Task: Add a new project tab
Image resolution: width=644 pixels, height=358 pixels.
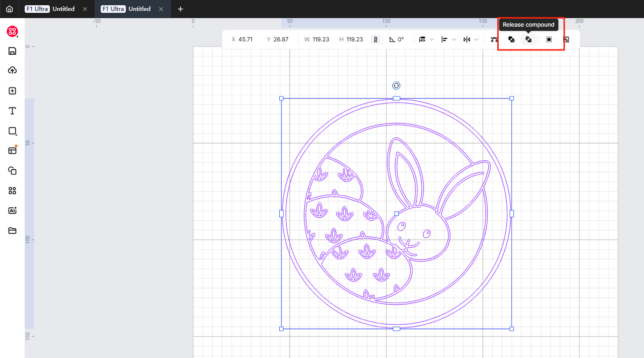Action: point(180,9)
